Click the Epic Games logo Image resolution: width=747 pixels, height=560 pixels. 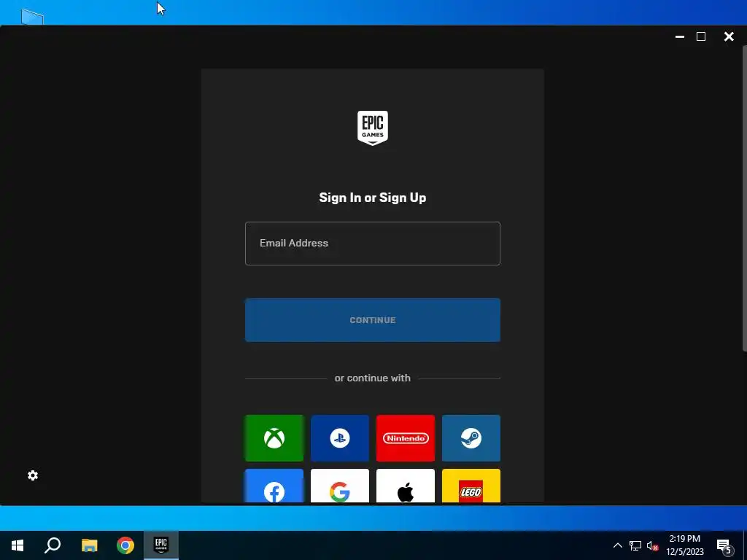tap(373, 128)
